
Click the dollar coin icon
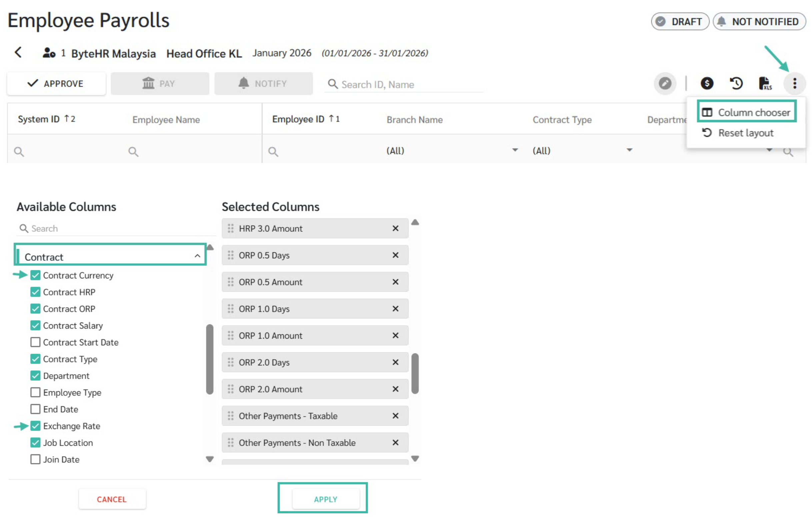tap(707, 83)
